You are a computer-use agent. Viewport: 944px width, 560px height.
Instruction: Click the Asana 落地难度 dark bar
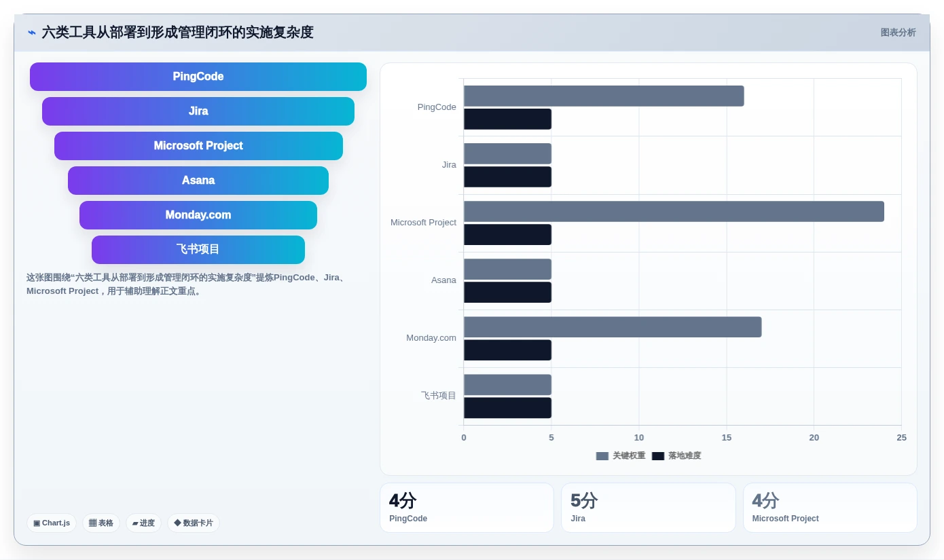507,292
